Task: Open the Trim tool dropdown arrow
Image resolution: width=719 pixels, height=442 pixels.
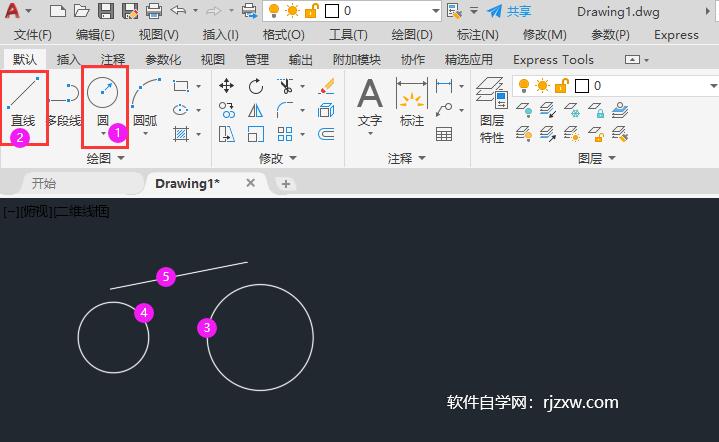Action: pyautogui.click(x=303, y=86)
